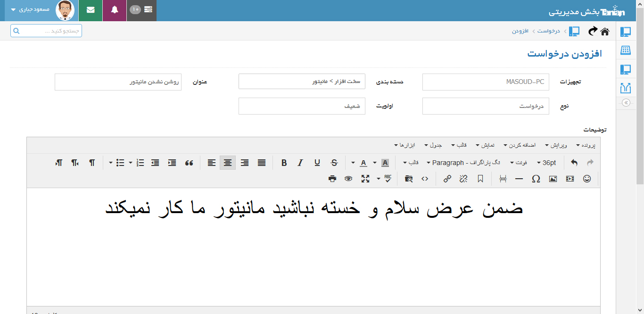Click the insert link icon
Screen dimensions: 644x314
(x=447, y=179)
